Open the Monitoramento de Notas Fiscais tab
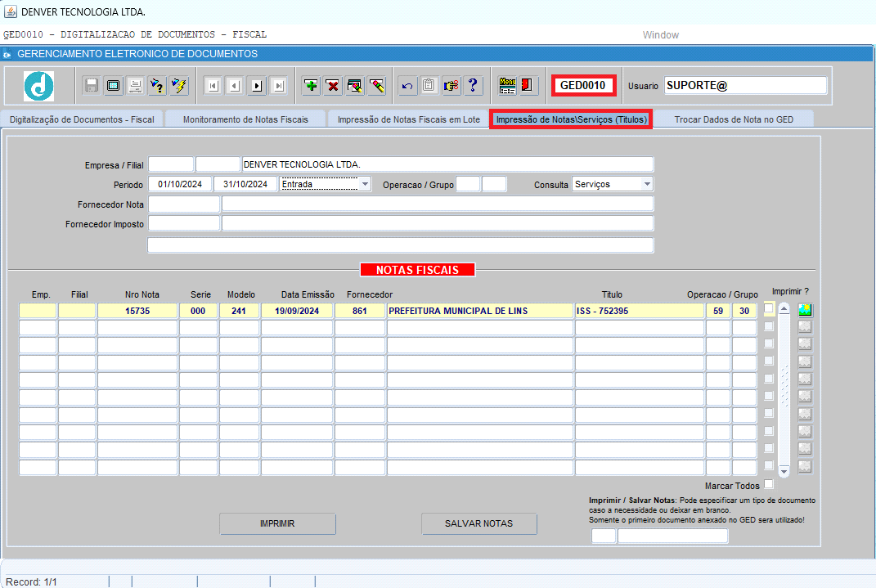This screenshot has height=588, width=876. [x=246, y=119]
